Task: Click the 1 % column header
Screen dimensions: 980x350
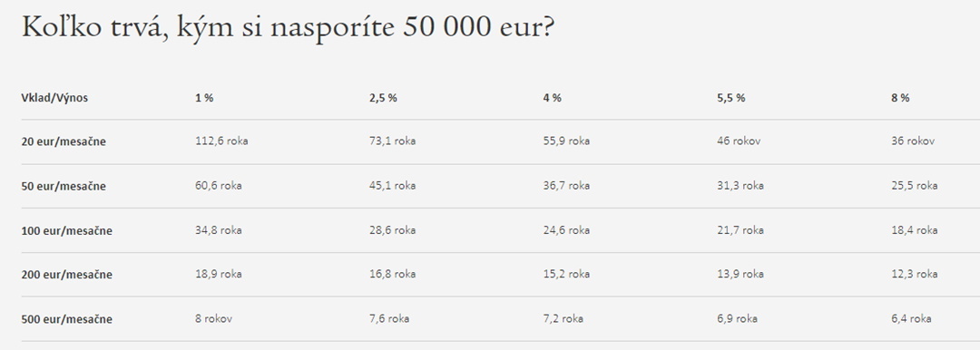Action: 204,98
